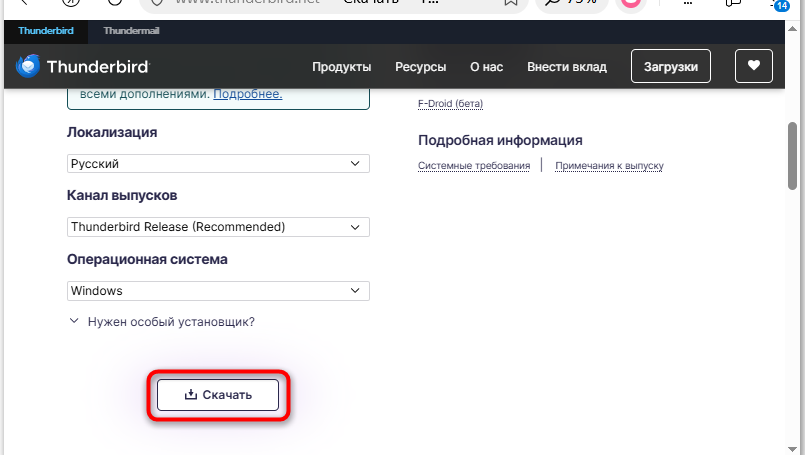
Task: Click the page vertical scrollbar thumb
Action: pos(793,156)
